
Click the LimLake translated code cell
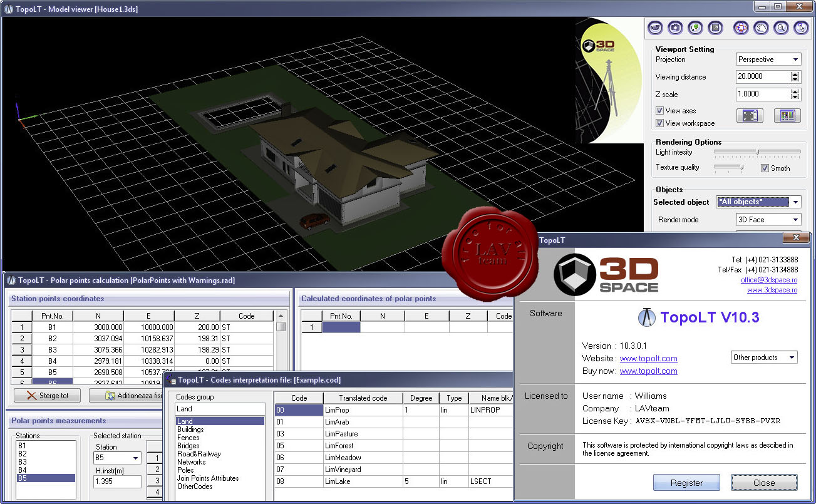pos(363,481)
